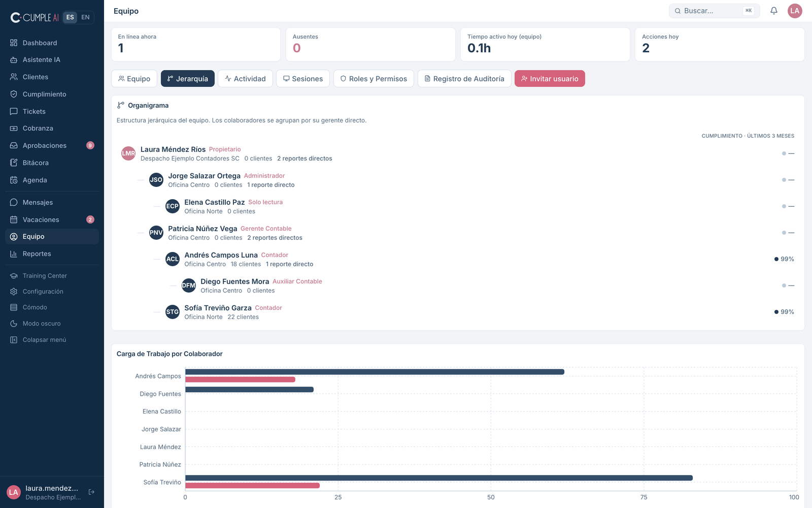Open Configuración gear icon
This screenshot has height=508, width=812.
(14, 292)
